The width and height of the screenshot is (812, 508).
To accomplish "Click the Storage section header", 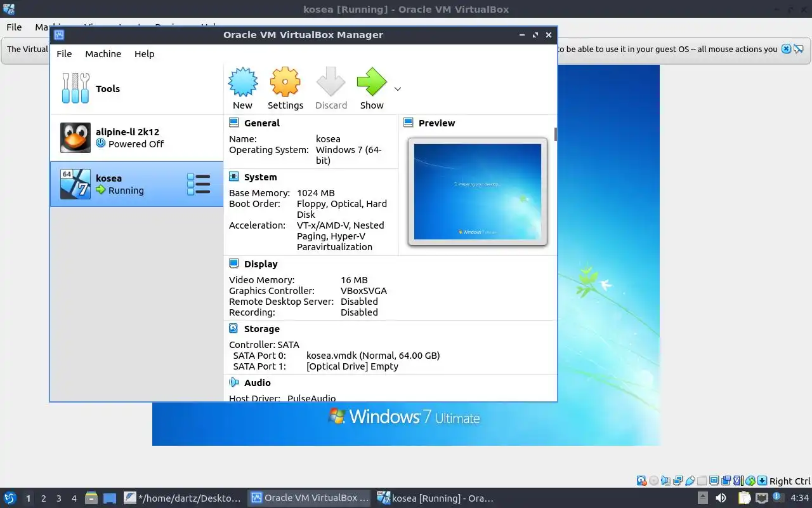I will coord(261,329).
